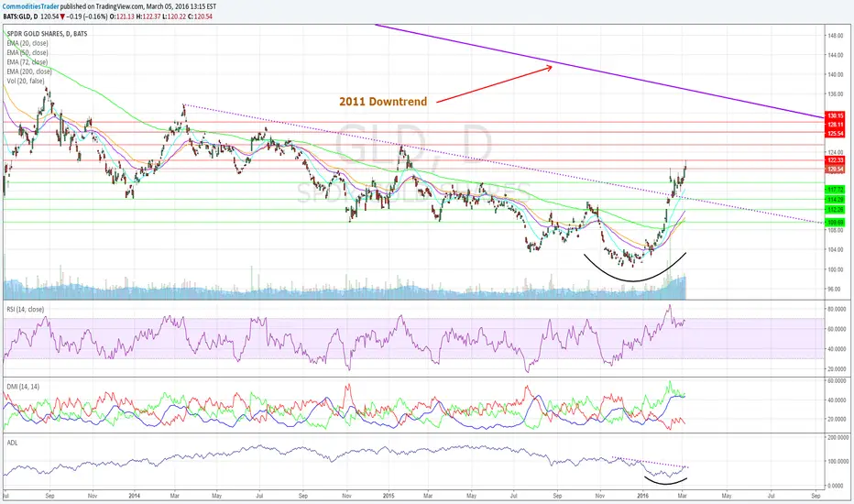Click the ADL pane label
854x504 pixels.
pyautogui.click(x=12, y=443)
